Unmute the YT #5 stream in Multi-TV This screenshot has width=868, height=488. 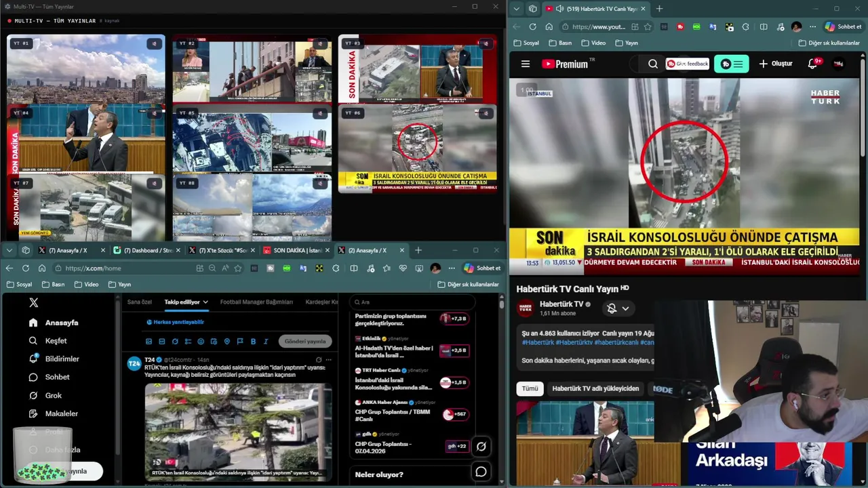pos(319,113)
